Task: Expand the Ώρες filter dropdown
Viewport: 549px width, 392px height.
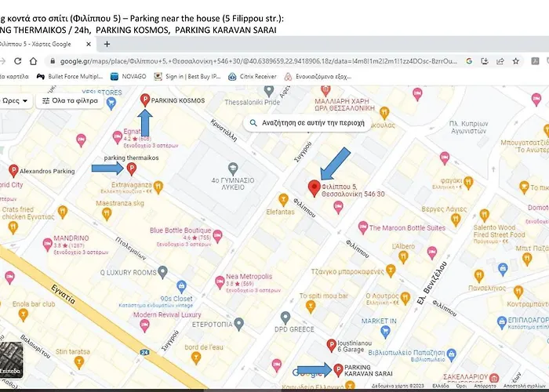Action: tap(16, 101)
